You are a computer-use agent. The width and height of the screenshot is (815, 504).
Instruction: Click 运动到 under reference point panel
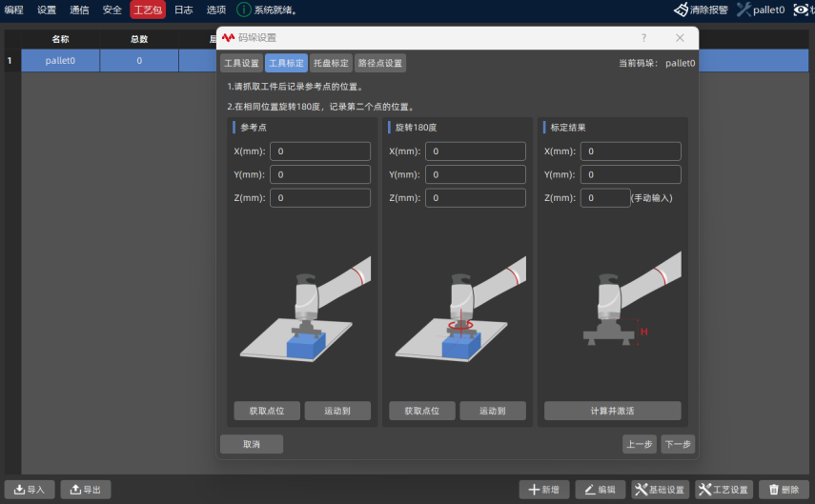tap(337, 411)
